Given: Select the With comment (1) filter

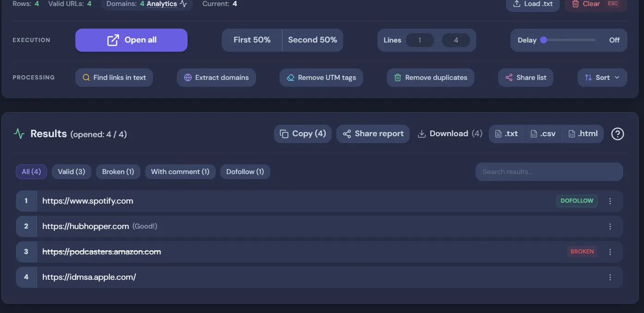Looking at the screenshot, I should 180,172.
